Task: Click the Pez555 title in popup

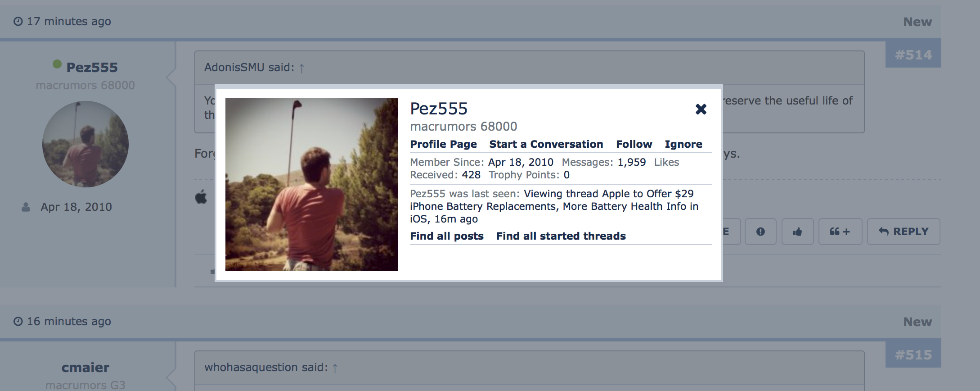Action: (x=439, y=109)
